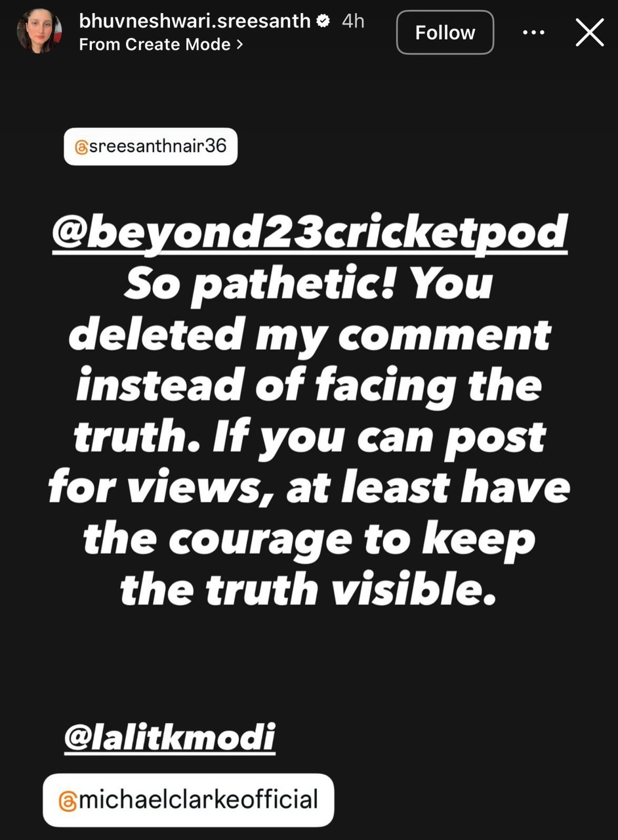Tap the michaelclarkeofficial mention sticker
The width and height of the screenshot is (618, 840).
tap(188, 800)
